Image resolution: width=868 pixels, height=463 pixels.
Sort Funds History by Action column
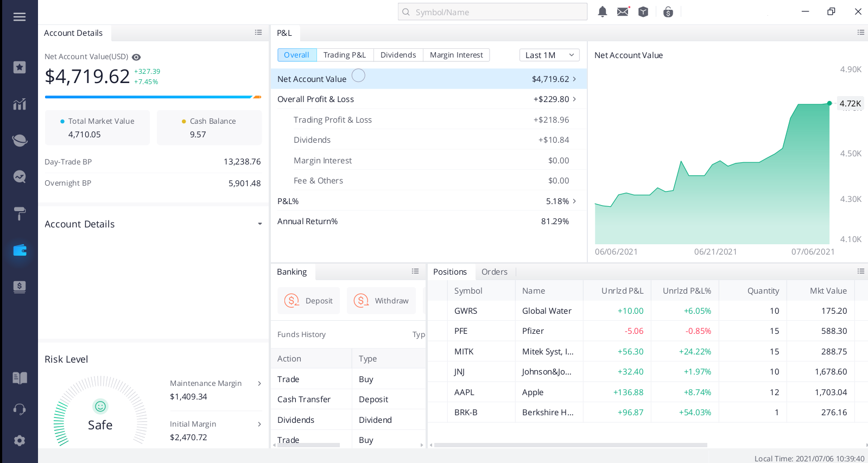(311, 358)
